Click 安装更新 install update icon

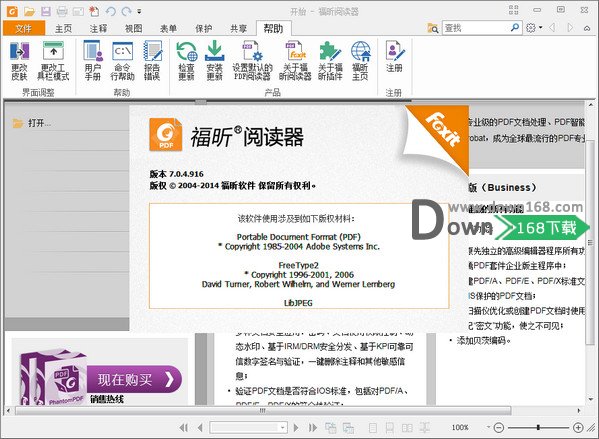(214, 60)
